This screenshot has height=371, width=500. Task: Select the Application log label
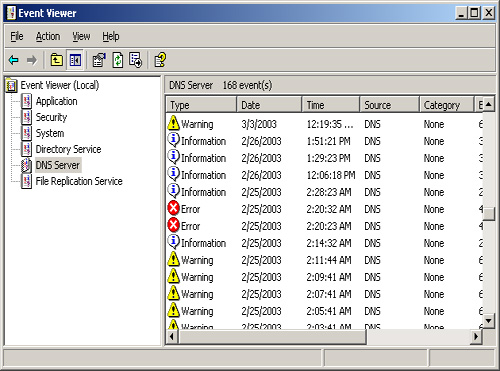tap(56, 101)
